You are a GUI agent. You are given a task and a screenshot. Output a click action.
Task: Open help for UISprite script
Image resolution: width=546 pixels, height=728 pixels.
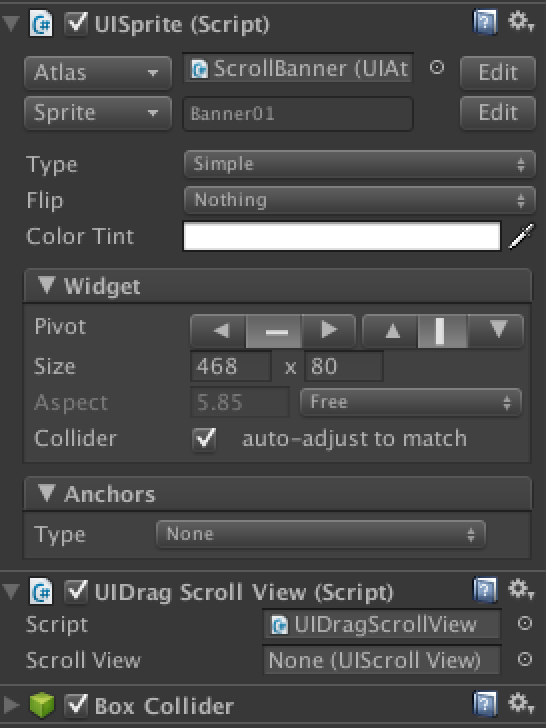pos(485,22)
